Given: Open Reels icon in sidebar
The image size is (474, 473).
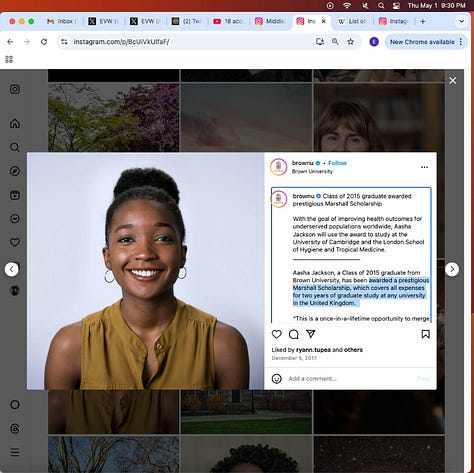Looking at the screenshot, I should coord(15,195).
